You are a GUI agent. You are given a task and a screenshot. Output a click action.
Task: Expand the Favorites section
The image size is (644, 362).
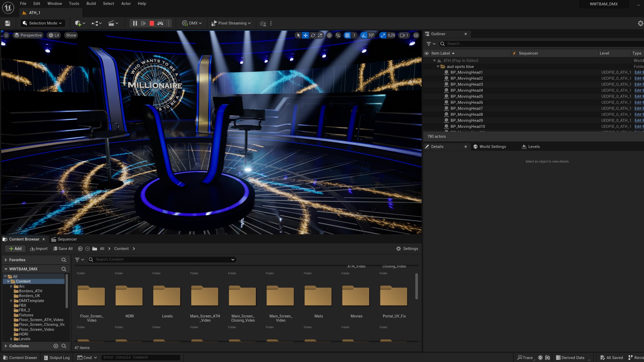(6, 260)
